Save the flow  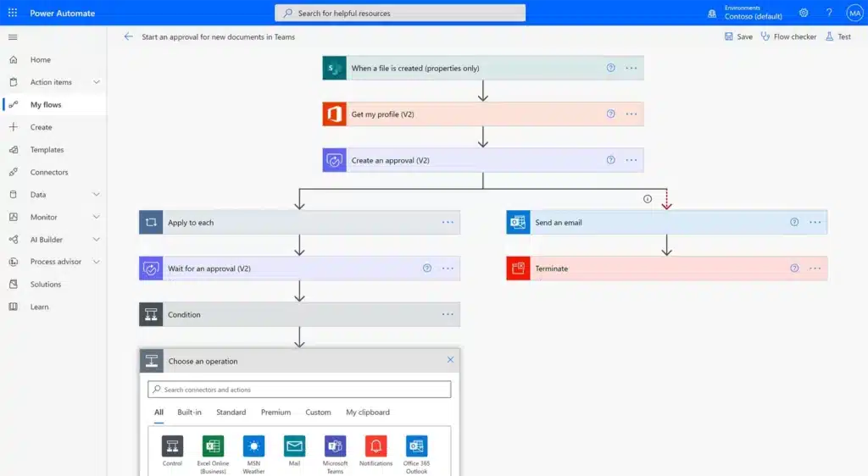click(x=738, y=36)
